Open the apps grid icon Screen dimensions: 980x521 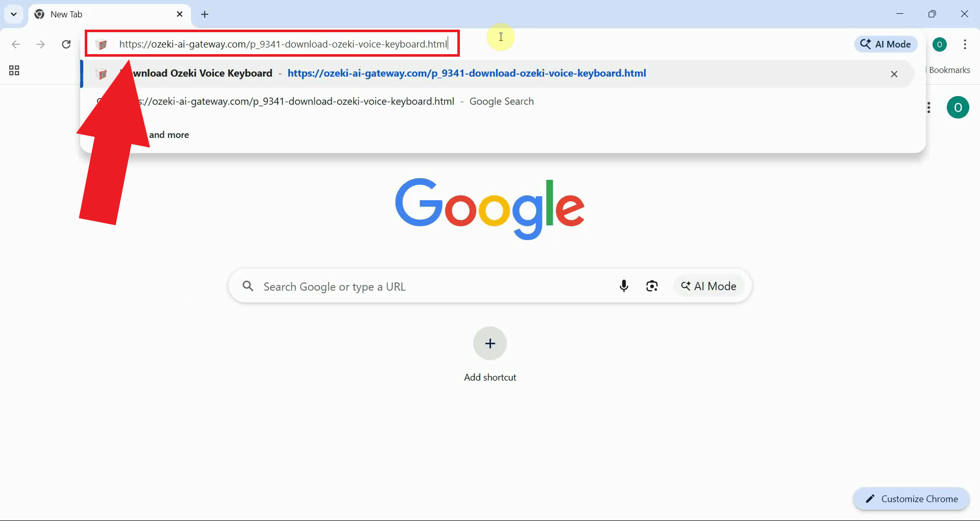[x=14, y=70]
